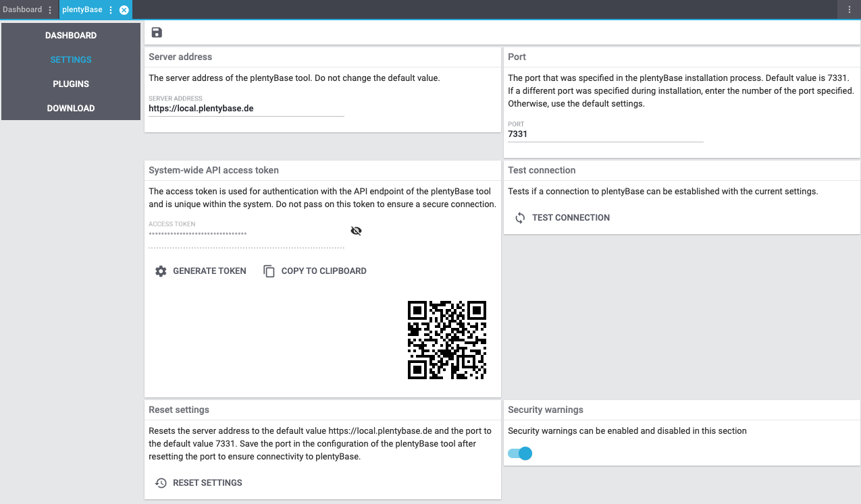Click the Server Address input field
The image size is (861, 504).
point(246,109)
